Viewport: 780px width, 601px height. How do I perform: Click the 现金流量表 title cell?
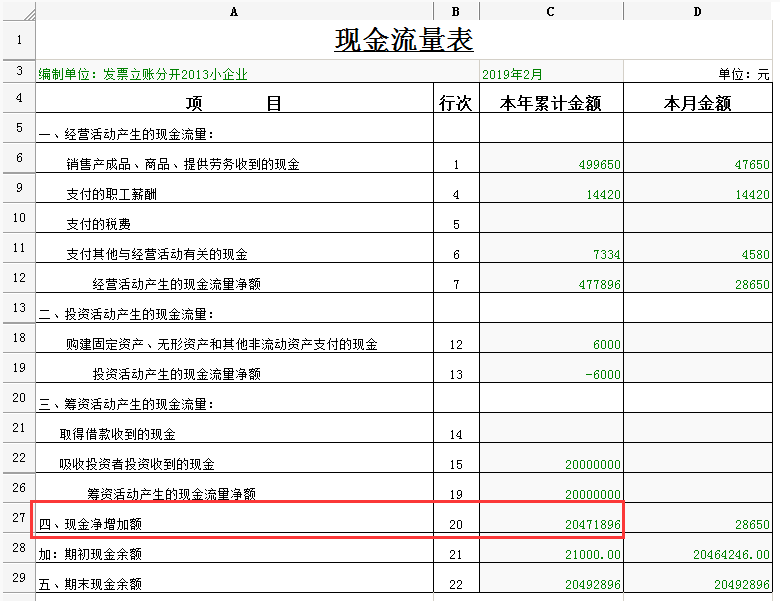[x=403, y=41]
